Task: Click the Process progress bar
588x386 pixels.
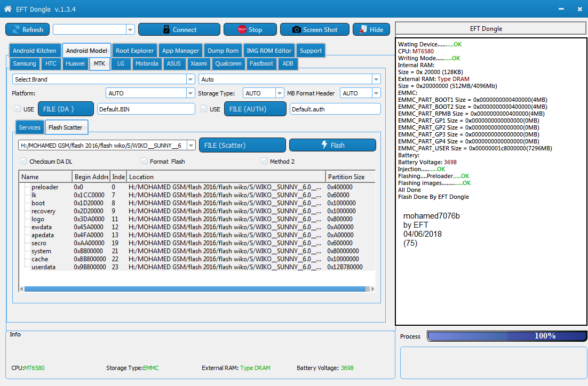Action: (x=506, y=336)
